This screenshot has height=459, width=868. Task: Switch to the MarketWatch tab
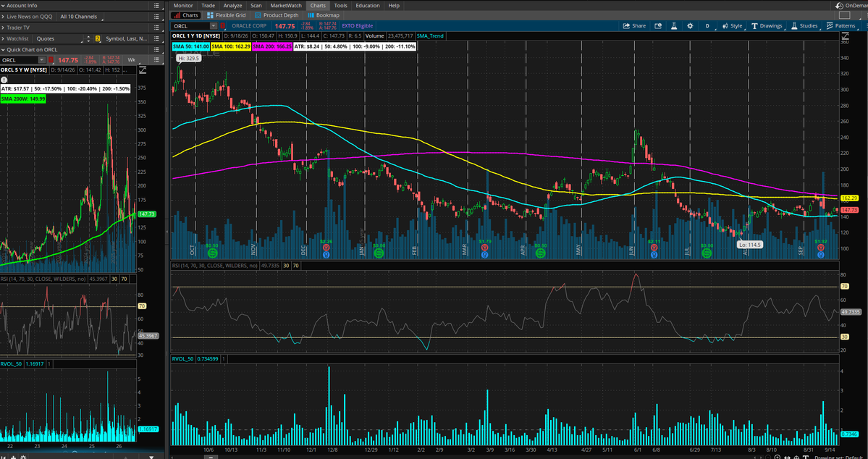tap(286, 5)
